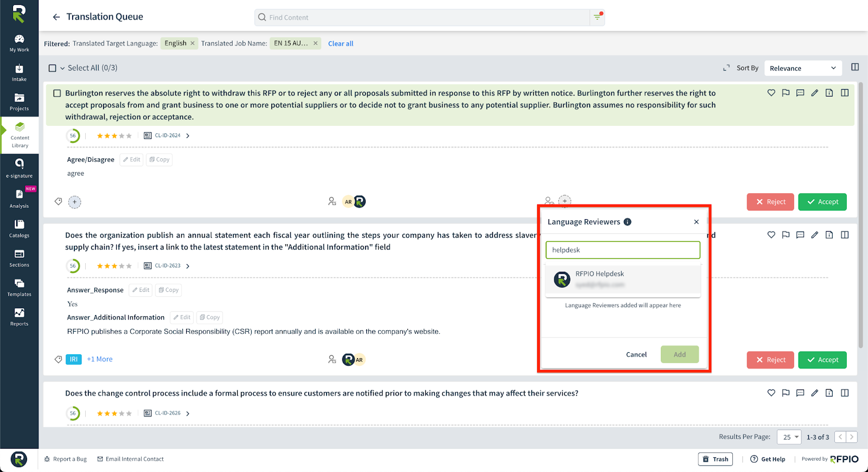Accept the Burlington RFP entry

point(822,202)
